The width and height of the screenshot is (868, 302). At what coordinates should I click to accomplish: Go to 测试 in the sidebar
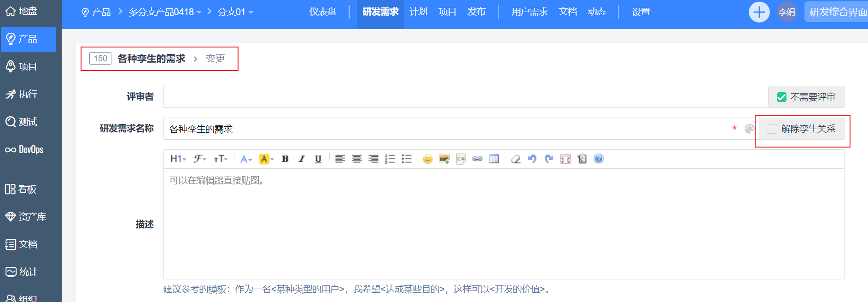pyautogui.click(x=28, y=122)
